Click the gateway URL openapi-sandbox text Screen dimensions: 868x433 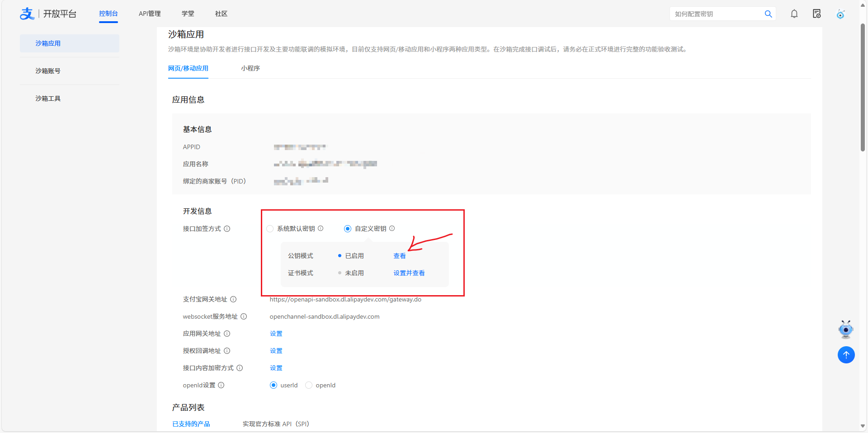pyautogui.click(x=345, y=299)
